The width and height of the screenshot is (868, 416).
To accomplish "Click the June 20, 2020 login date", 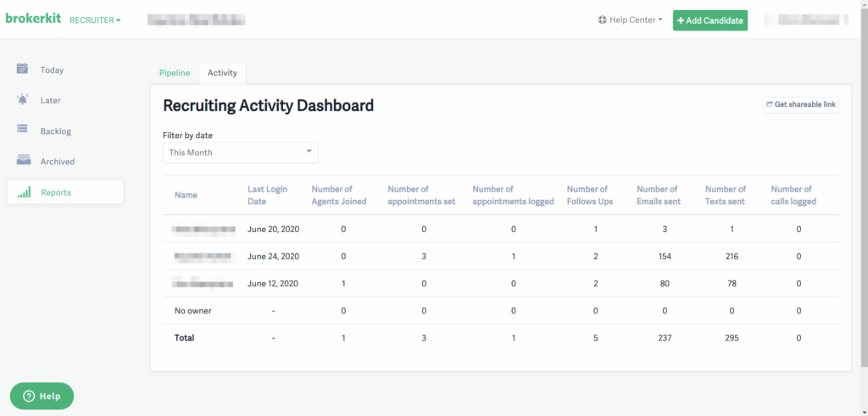I will pyautogui.click(x=274, y=229).
